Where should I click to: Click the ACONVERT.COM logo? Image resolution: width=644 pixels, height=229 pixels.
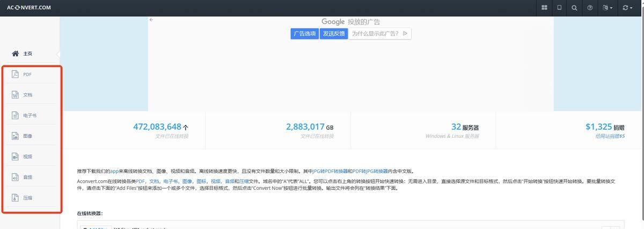tap(28, 8)
